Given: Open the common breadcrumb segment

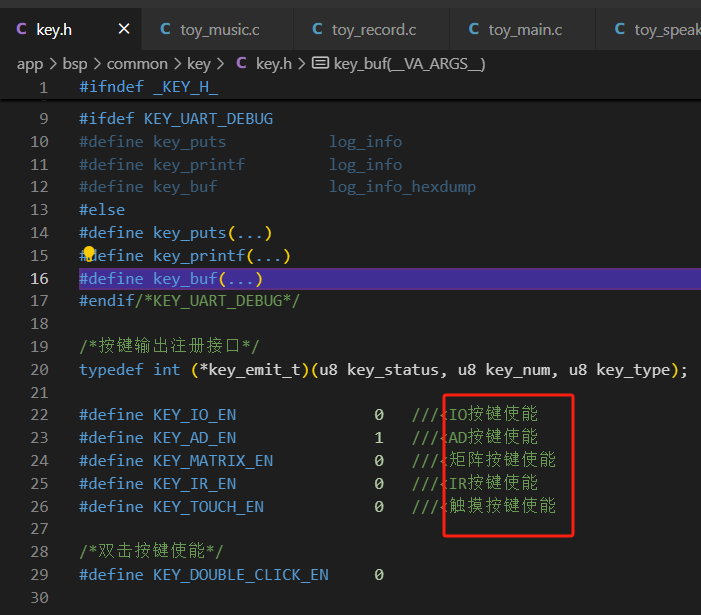Looking at the screenshot, I should [x=137, y=64].
